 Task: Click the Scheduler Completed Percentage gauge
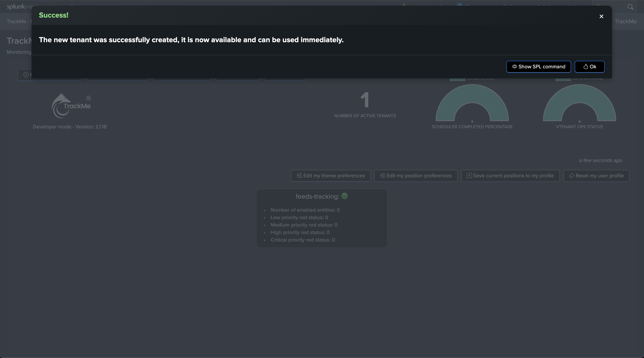point(472,103)
